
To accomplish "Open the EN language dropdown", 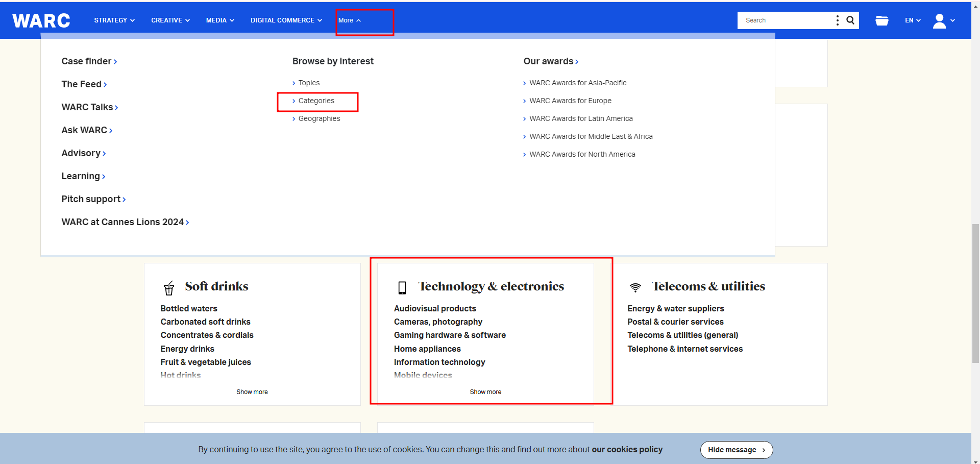I will coord(913,20).
